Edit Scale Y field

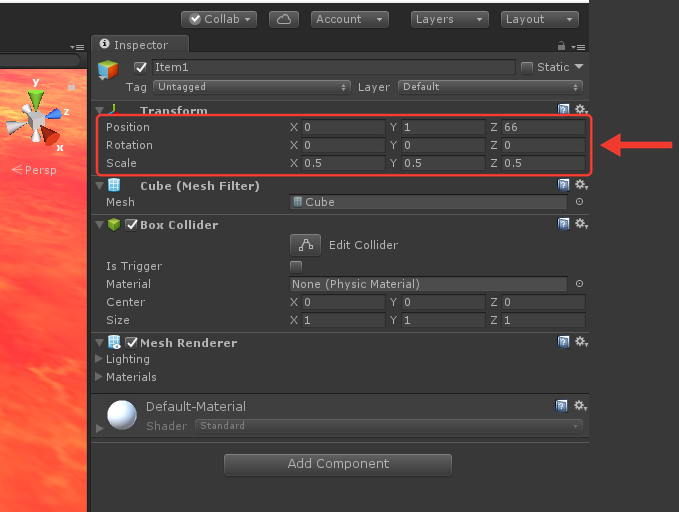443,163
